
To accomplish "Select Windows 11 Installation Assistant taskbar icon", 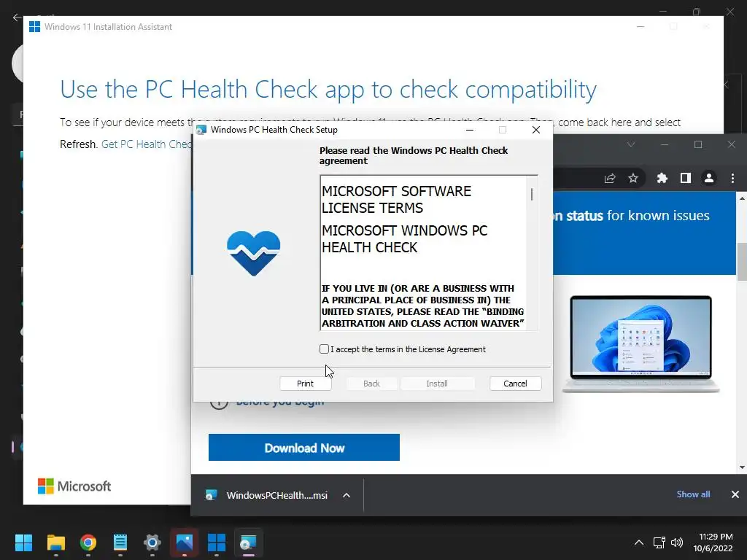I will (x=216, y=542).
